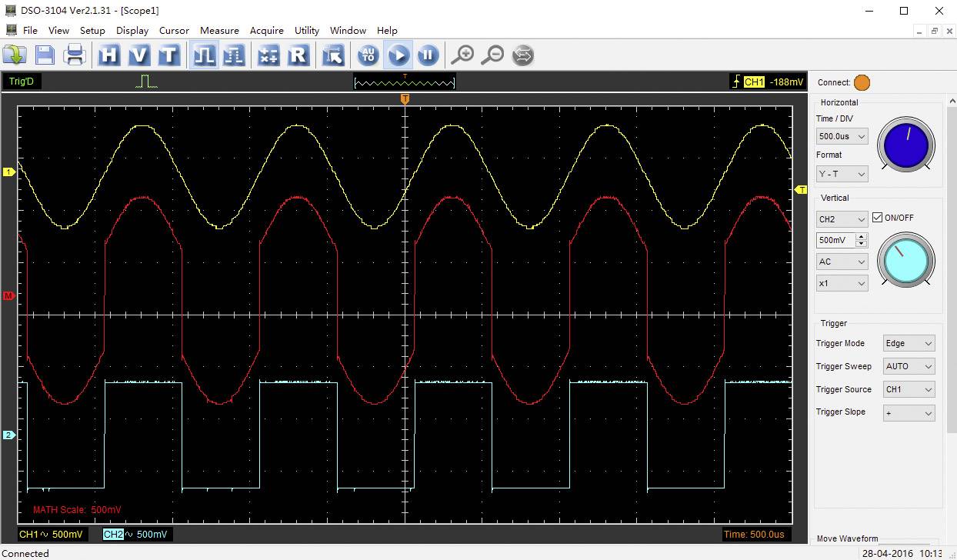Screen dimensions: 957x560
Task: Pause acquisition using the pause icon
Action: (x=427, y=55)
